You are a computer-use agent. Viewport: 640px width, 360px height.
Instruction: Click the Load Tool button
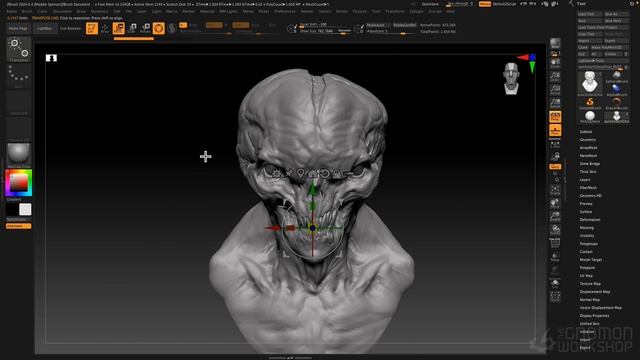[x=589, y=14]
